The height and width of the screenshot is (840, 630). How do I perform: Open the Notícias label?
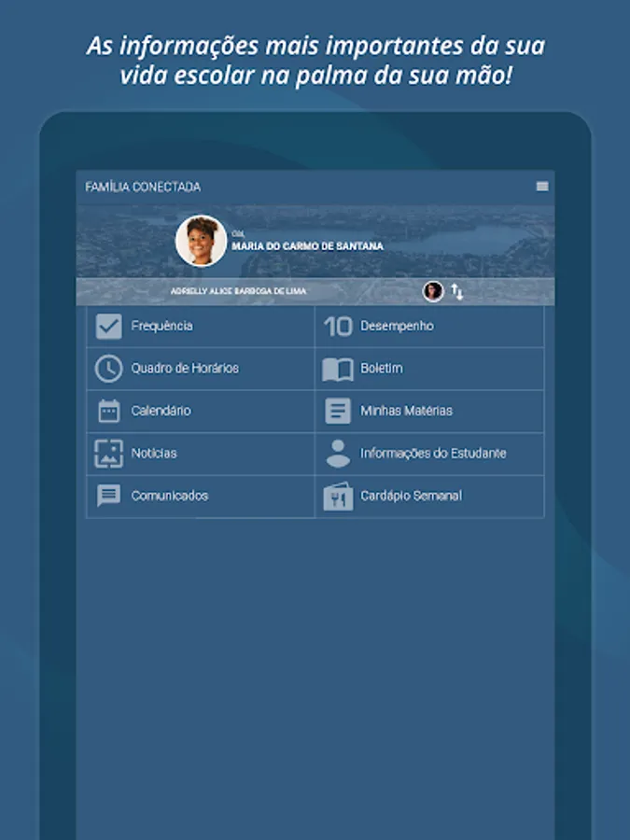pyautogui.click(x=154, y=454)
